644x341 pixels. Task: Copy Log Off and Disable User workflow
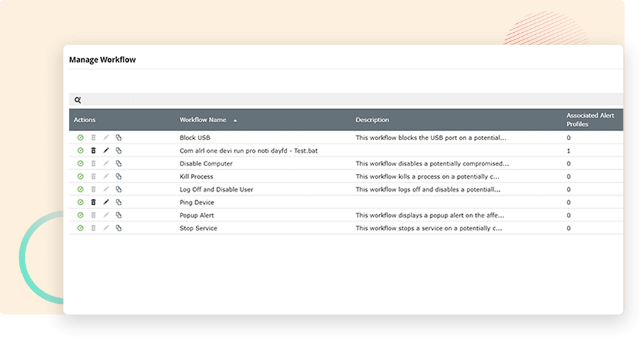pos(118,189)
